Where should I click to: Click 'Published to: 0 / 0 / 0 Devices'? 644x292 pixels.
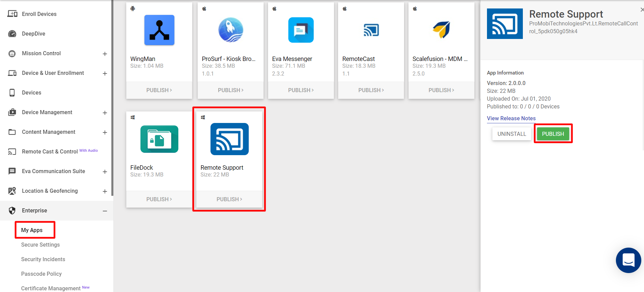(523, 106)
